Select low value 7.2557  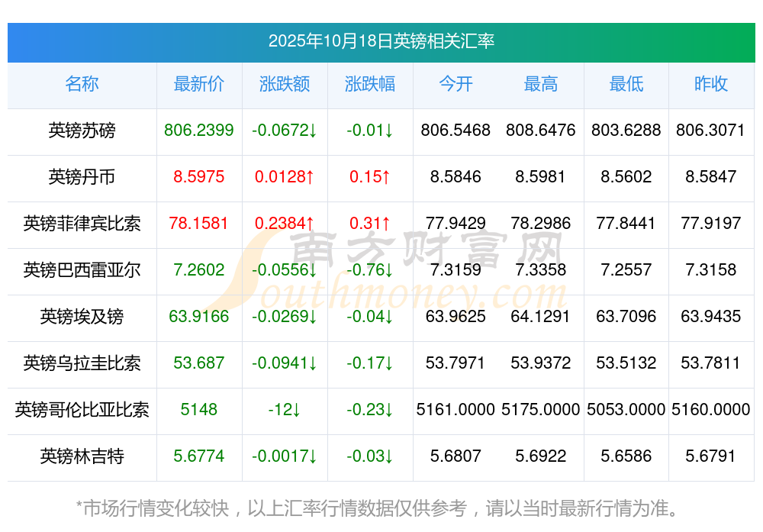[x=626, y=269]
